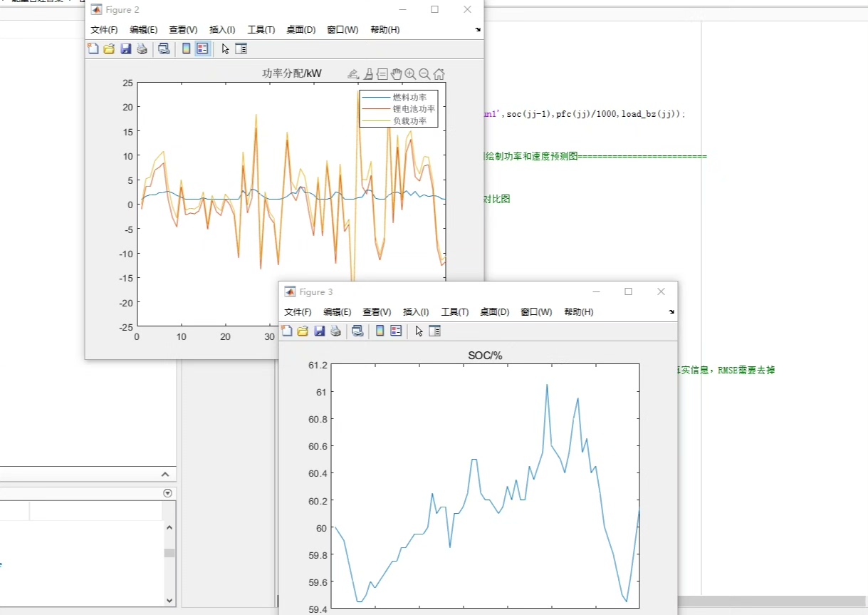Click the 功率分配/kW plot title

pos(292,73)
